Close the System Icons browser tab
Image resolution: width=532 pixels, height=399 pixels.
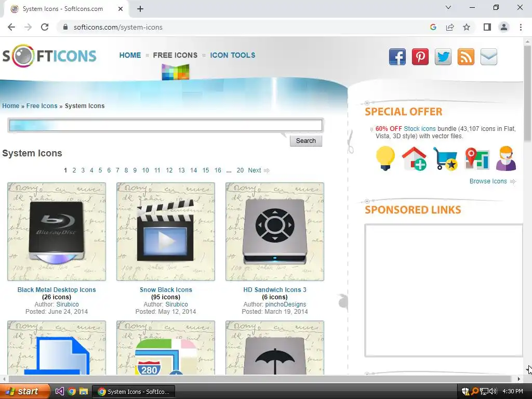[x=121, y=9]
